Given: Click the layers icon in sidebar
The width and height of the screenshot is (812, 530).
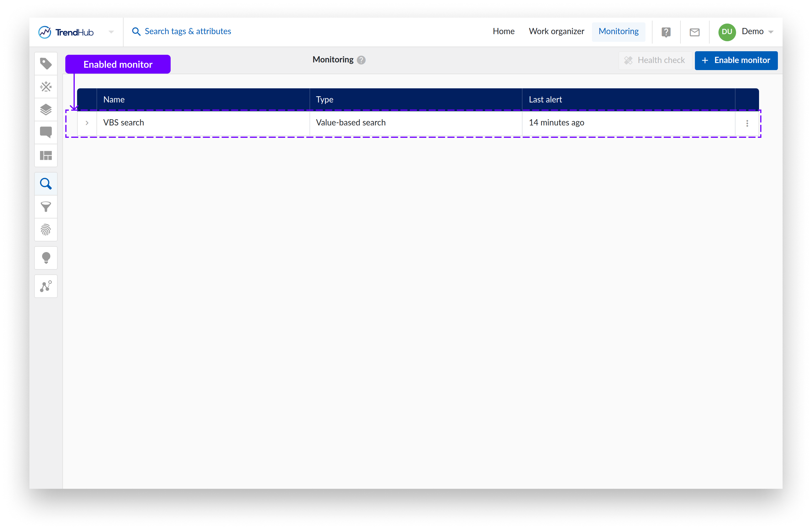Looking at the screenshot, I should click(46, 110).
